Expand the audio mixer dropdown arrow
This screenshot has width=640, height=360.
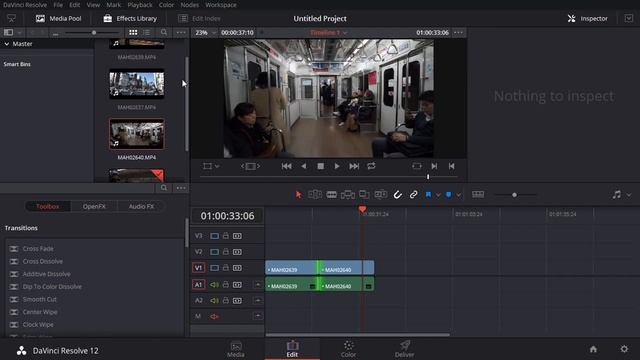coord(629,195)
